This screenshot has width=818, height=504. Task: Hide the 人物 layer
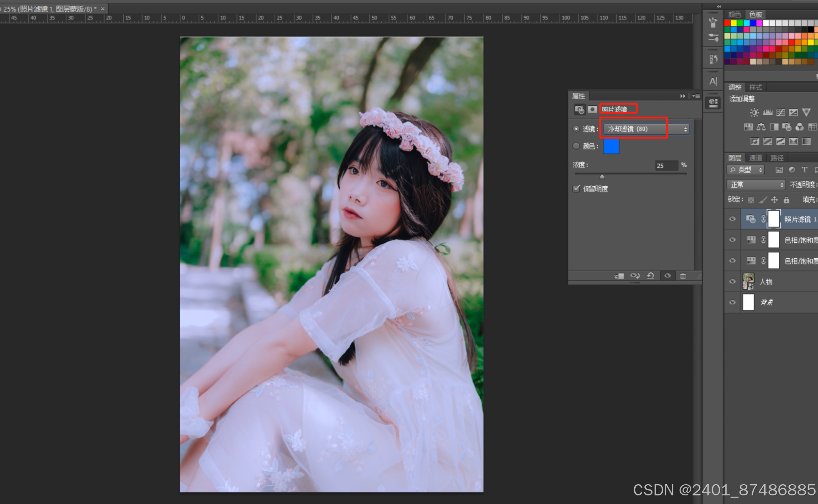[732, 281]
